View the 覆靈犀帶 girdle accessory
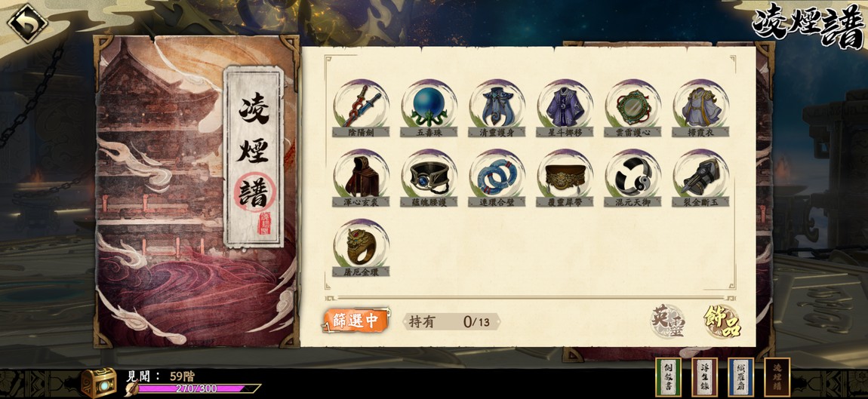Image resolution: width=868 pixels, height=399 pixels. click(x=565, y=178)
